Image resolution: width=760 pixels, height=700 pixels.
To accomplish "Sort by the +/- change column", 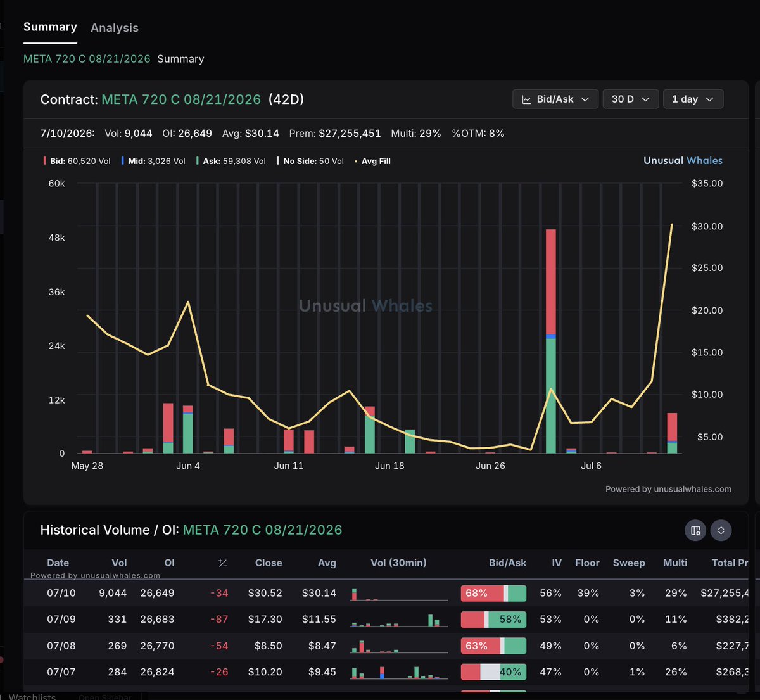I will [222, 563].
